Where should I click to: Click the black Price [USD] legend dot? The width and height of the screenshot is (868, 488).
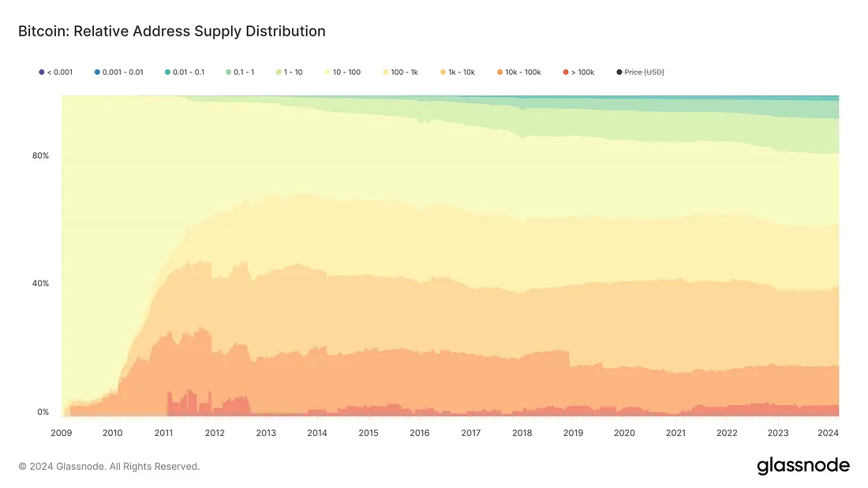click(x=619, y=73)
